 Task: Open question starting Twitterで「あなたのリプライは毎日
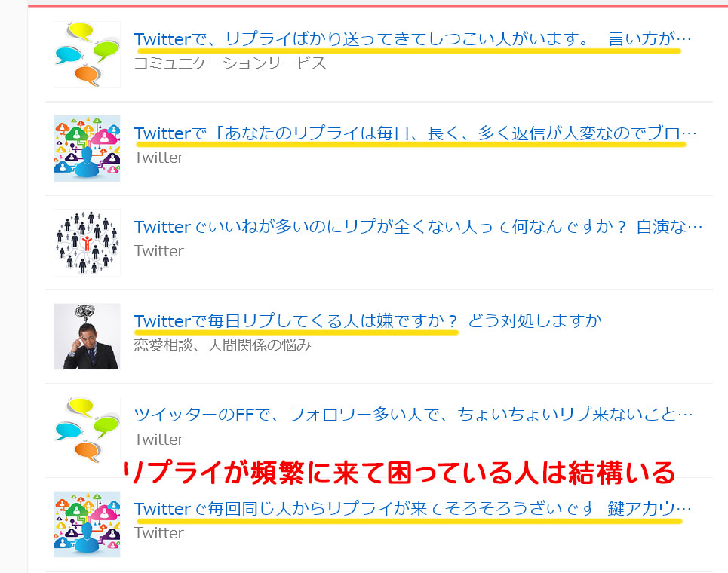415,133
